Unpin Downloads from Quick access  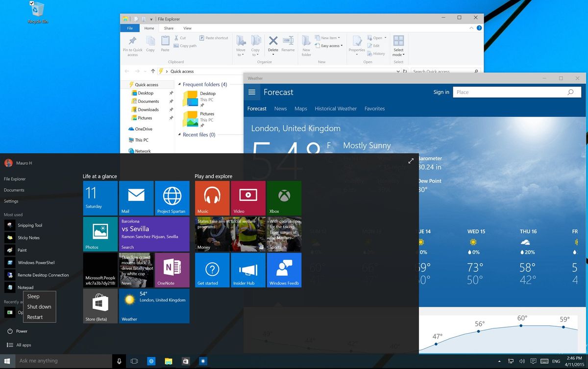[x=171, y=109]
